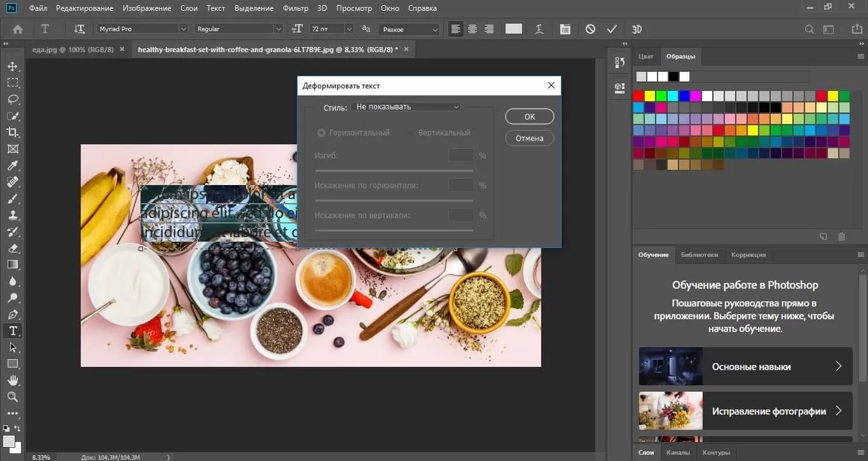The height and width of the screenshot is (461, 868).
Task: Select the Eyedropper tool
Action: coord(13,165)
